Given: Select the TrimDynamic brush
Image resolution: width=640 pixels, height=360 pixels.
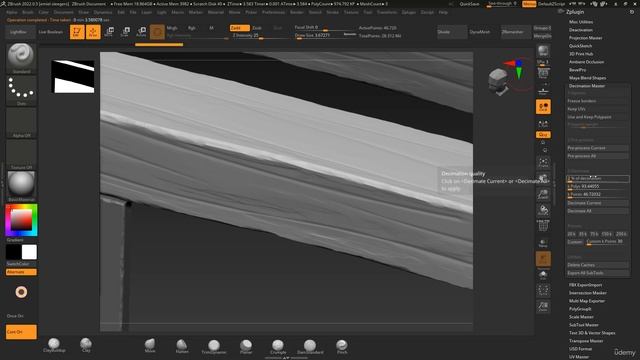Looking at the screenshot, I should tap(214, 346).
